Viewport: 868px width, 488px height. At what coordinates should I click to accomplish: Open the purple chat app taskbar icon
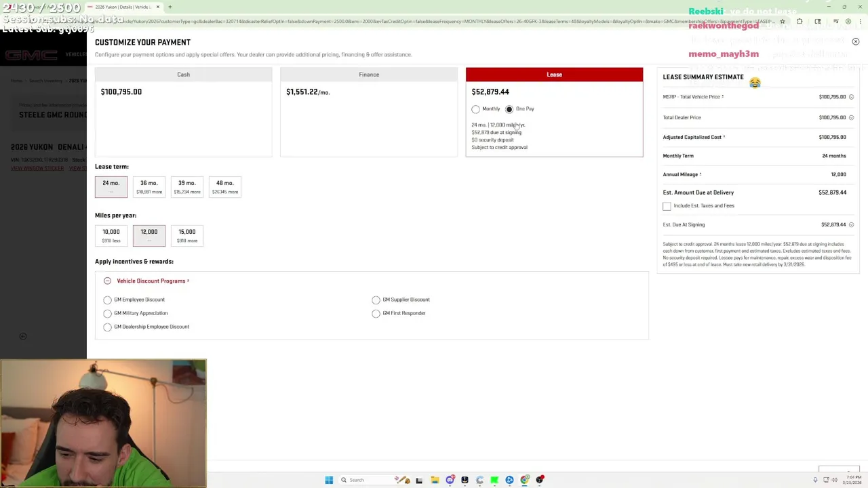(x=450, y=480)
